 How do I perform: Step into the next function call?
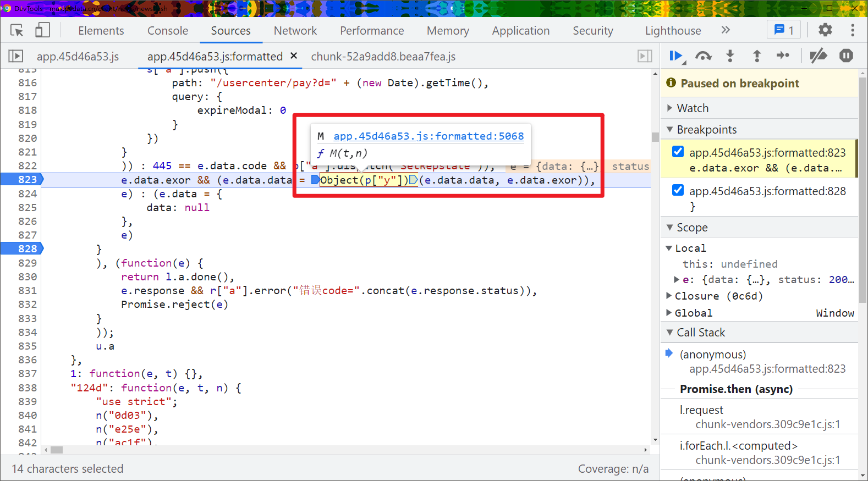730,56
